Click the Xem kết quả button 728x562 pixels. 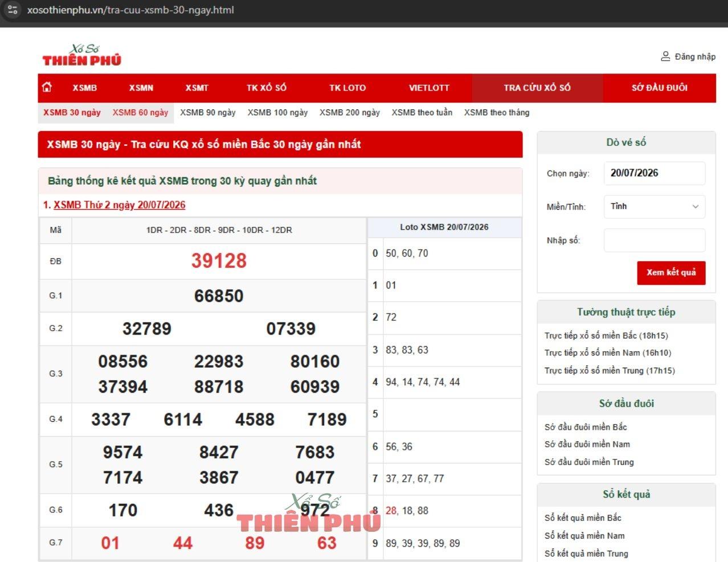point(671,272)
